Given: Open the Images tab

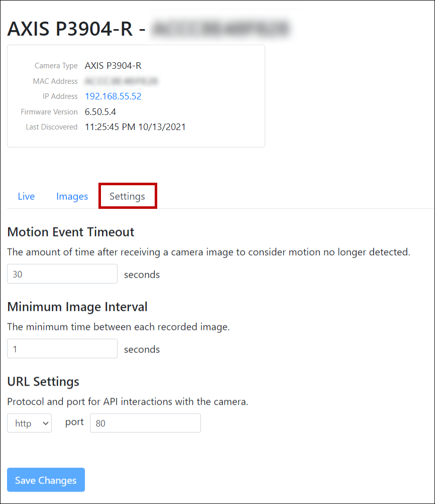Looking at the screenshot, I should pos(72,196).
